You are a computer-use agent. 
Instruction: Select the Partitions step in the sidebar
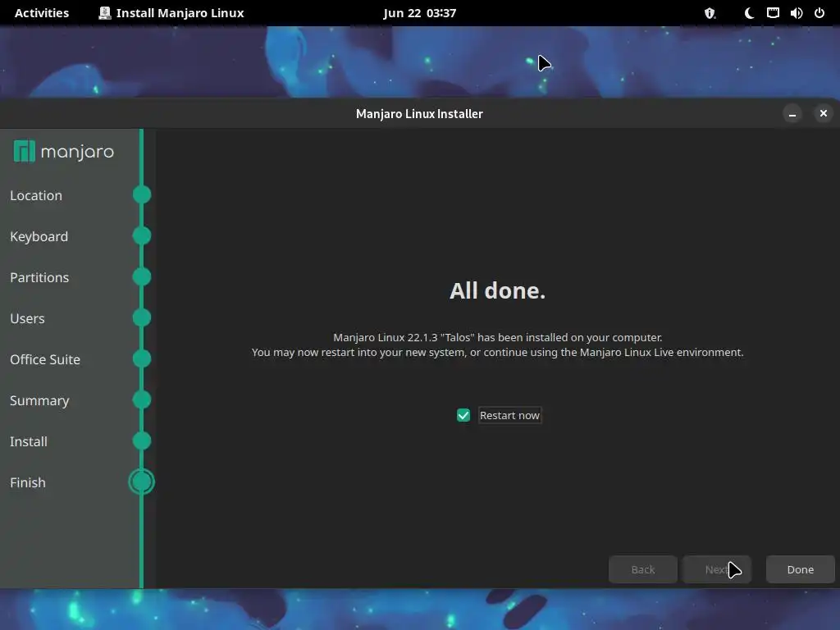click(x=39, y=277)
